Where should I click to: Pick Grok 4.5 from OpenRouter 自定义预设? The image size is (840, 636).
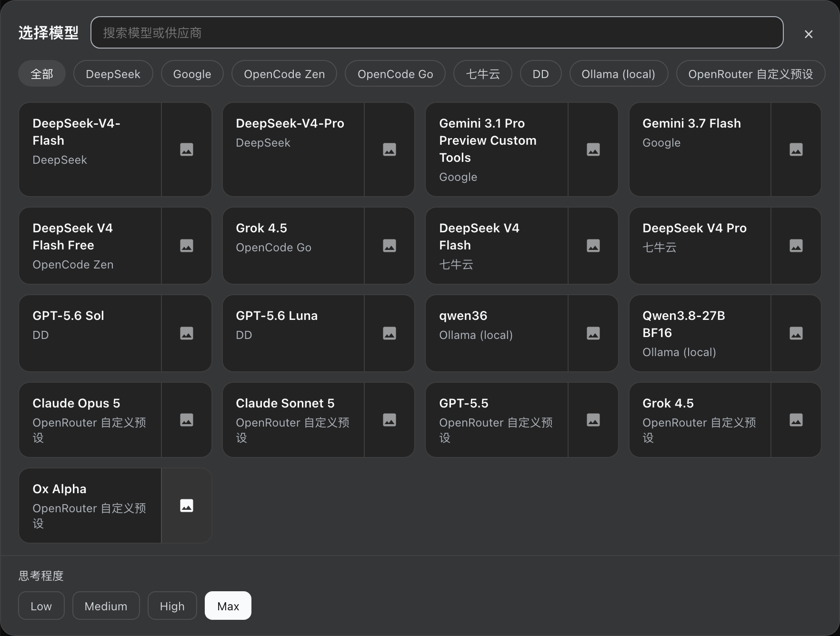pos(700,420)
